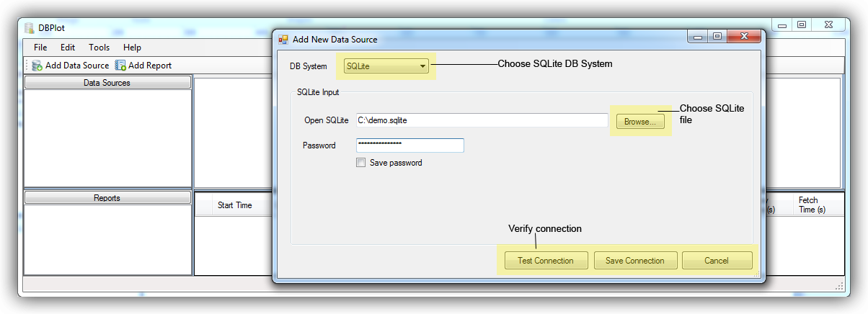Open the Help menu
The image size is (868, 314).
click(x=132, y=48)
